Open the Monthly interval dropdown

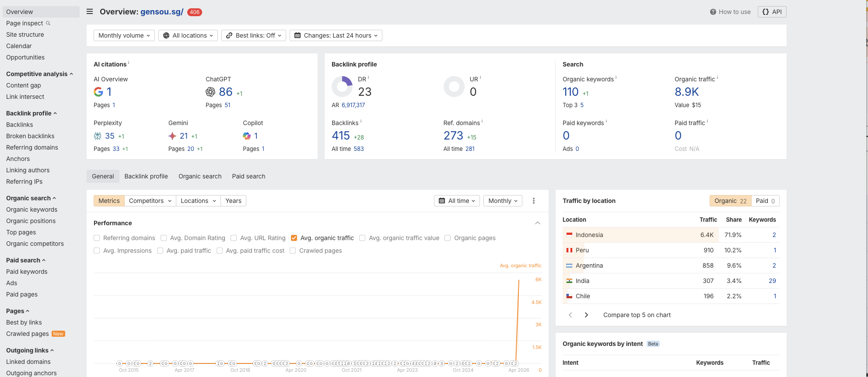pyautogui.click(x=503, y=201)
